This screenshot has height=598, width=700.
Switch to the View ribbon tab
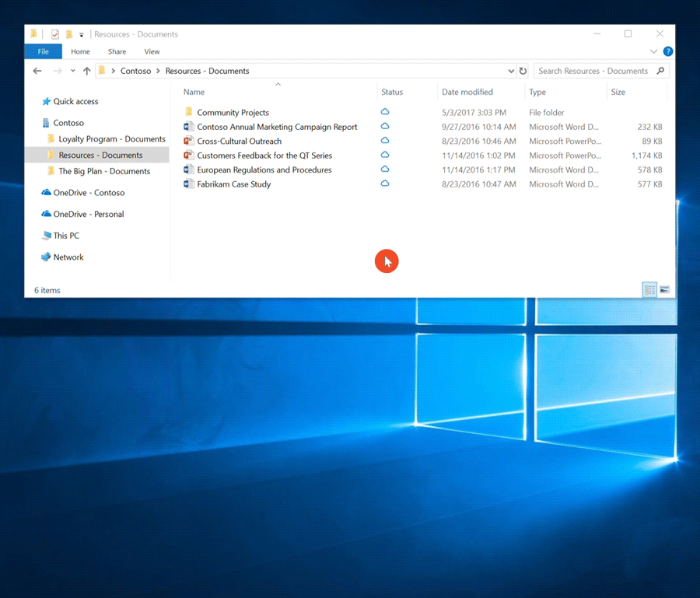coord(152,51)
